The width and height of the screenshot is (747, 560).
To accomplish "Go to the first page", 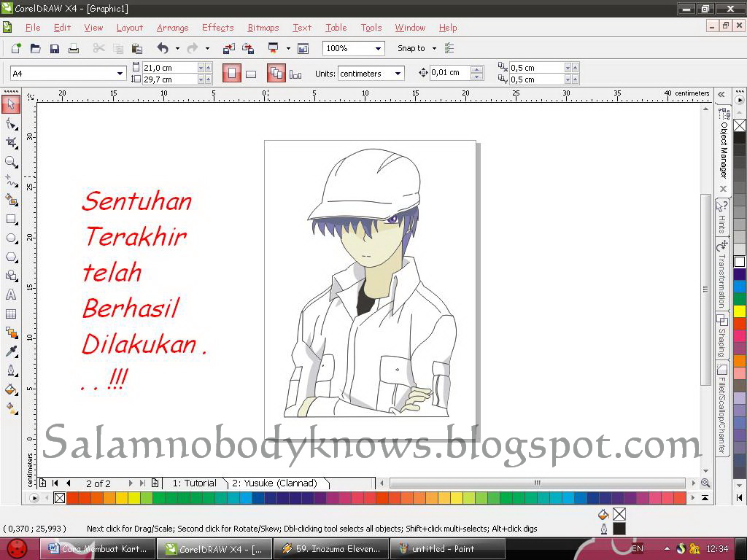I will [55, 483].
